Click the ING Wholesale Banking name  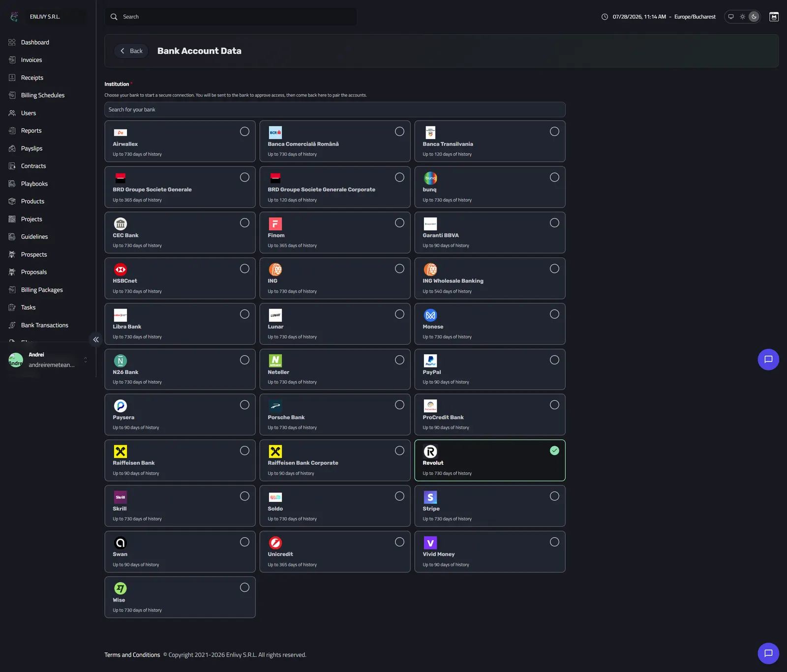point(453,281)
